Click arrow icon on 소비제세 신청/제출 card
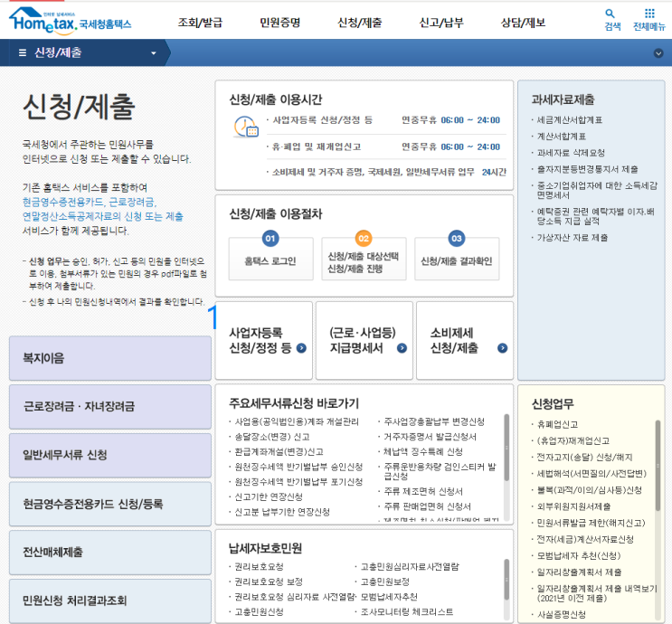Image resolution: width=672 pixels, height=624 pixels. click(502, 348)
